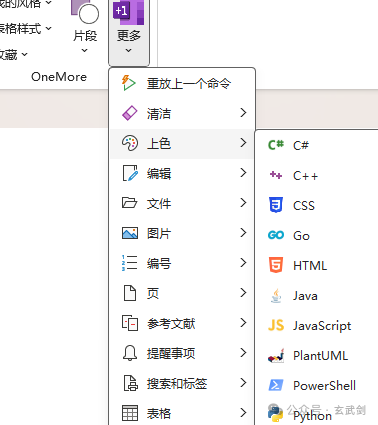Open the 片段 dropdown chevron
Screen dimensions: 378x425
[85, 50]
